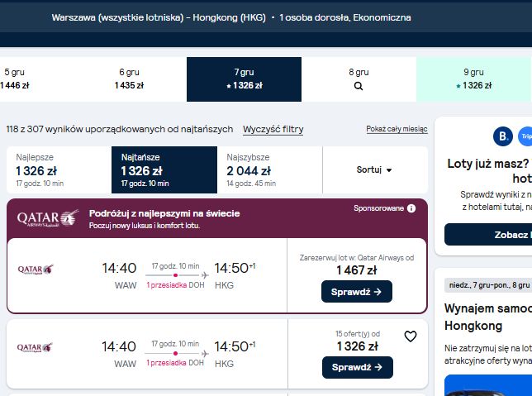532x396 pixels.
Task: Open the Pokaż cały miesiąc link
Action: 397,129
